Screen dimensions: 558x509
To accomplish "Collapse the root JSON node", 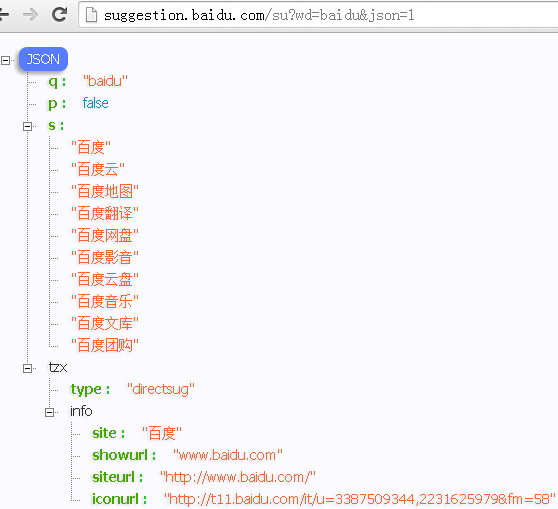I will (x=5, y=60).
